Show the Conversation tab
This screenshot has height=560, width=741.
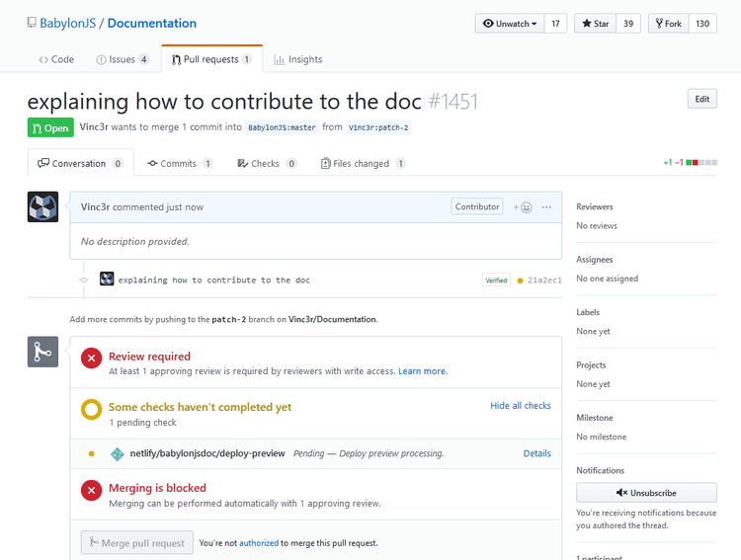[x=81, y=163]
